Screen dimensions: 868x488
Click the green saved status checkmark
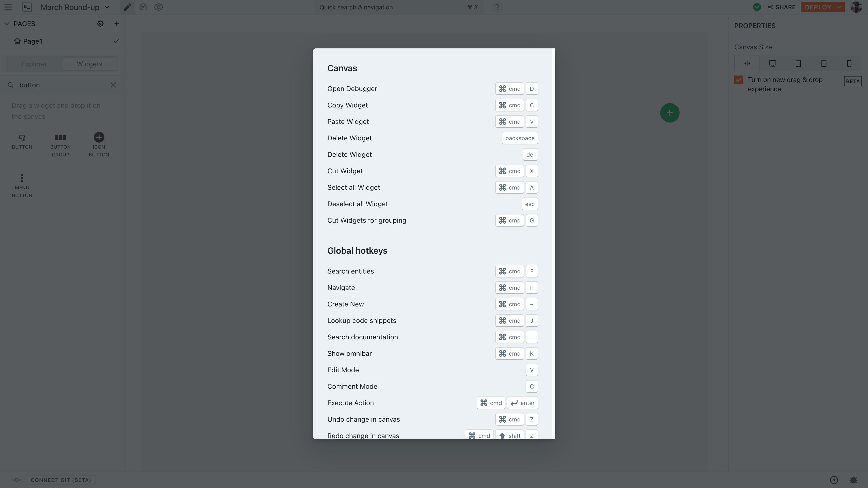[757, 7]
